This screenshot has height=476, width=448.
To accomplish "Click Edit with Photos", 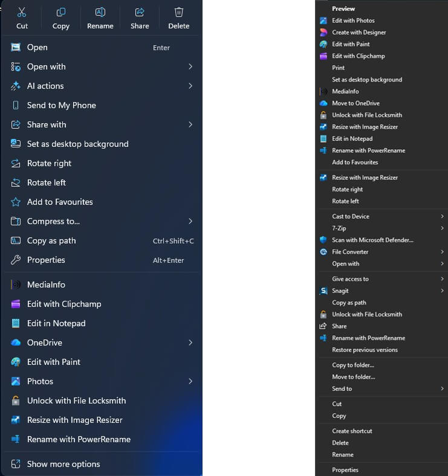I will 353,21.
